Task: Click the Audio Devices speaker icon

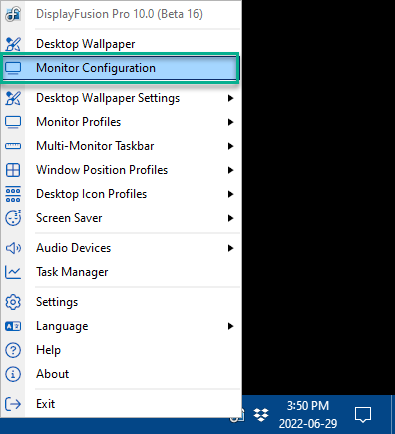Action: tap(13, 248)
